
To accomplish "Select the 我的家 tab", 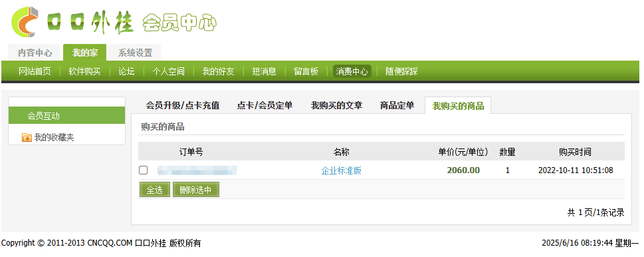I will (x=85, y=53).
